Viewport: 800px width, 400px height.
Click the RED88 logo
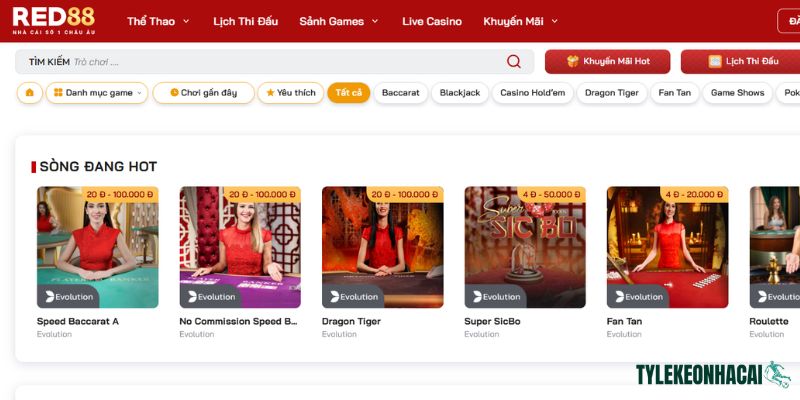[x=56, y=21]
